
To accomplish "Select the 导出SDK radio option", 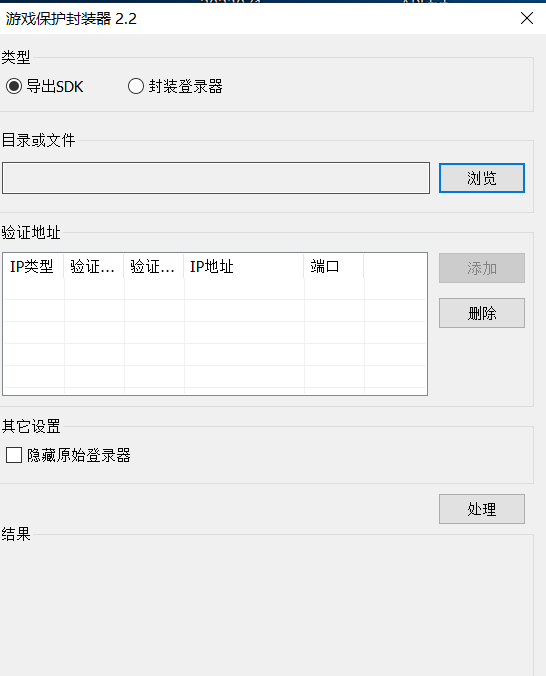I will (14, 86).
